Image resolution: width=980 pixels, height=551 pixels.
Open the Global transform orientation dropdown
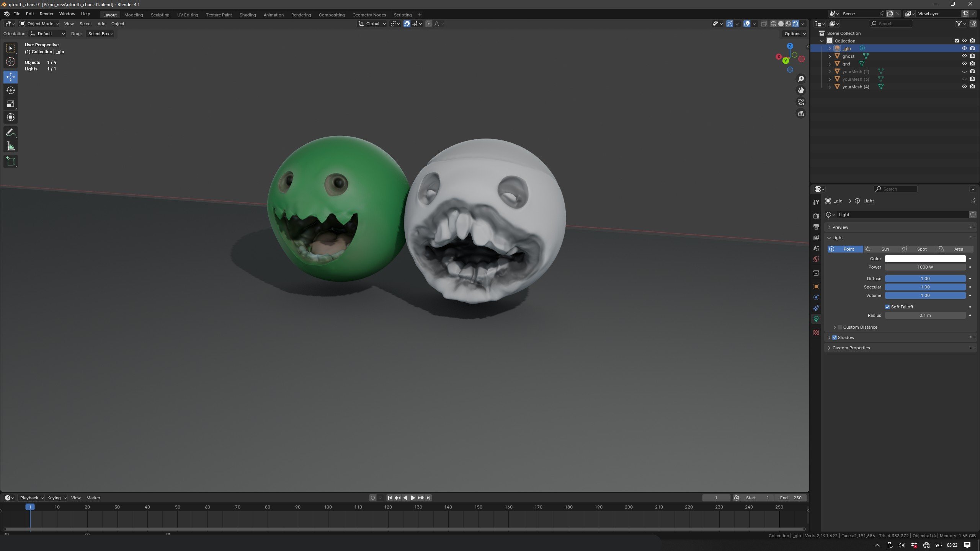pos(372,24)
